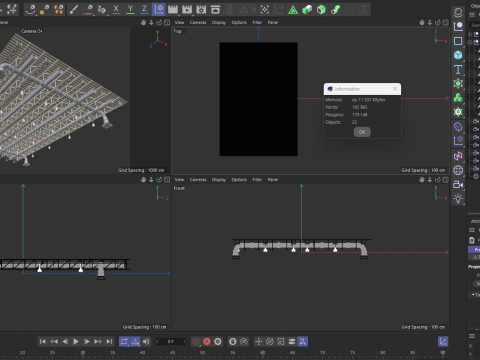Click the globe environment icon
This screenshot has height=360, width=480.
[x=458, y=170]
